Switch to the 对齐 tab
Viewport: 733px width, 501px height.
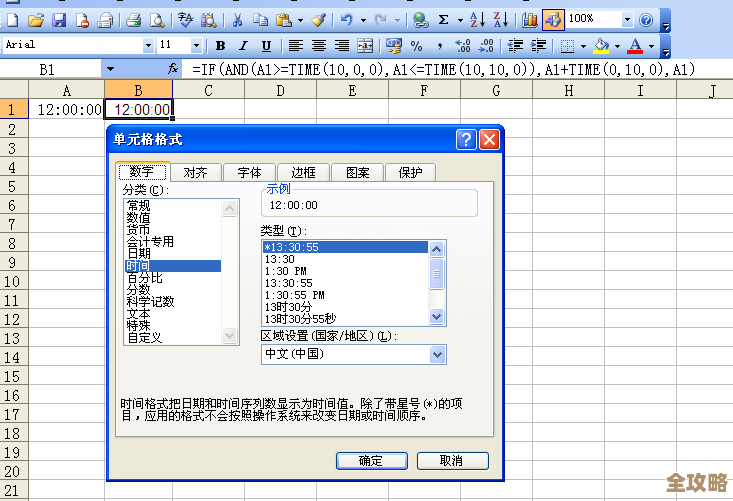(195, 172)
